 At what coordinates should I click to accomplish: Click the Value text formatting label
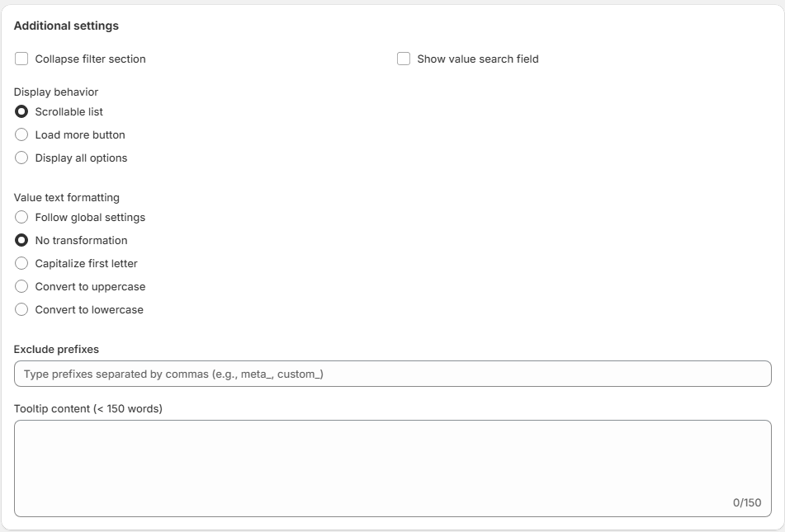pyautogui.click(x=67, y=198)
